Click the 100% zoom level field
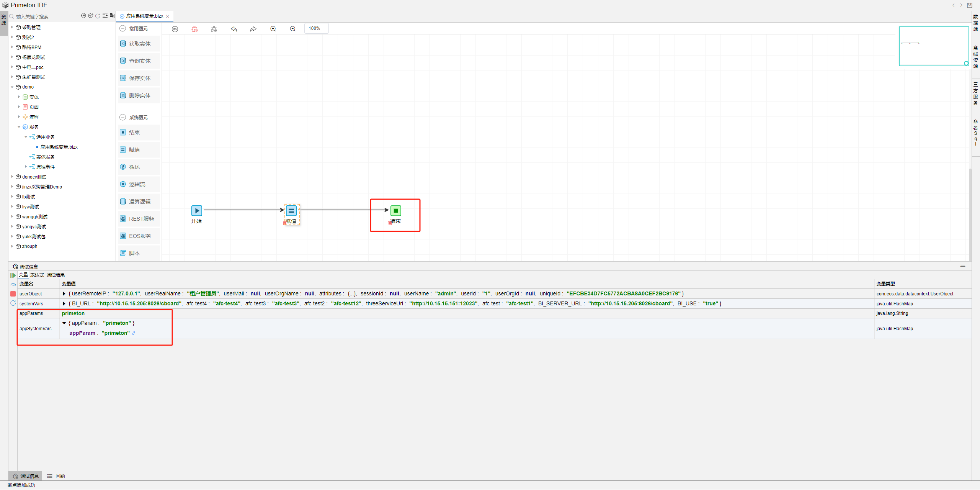 coord(316,29)
